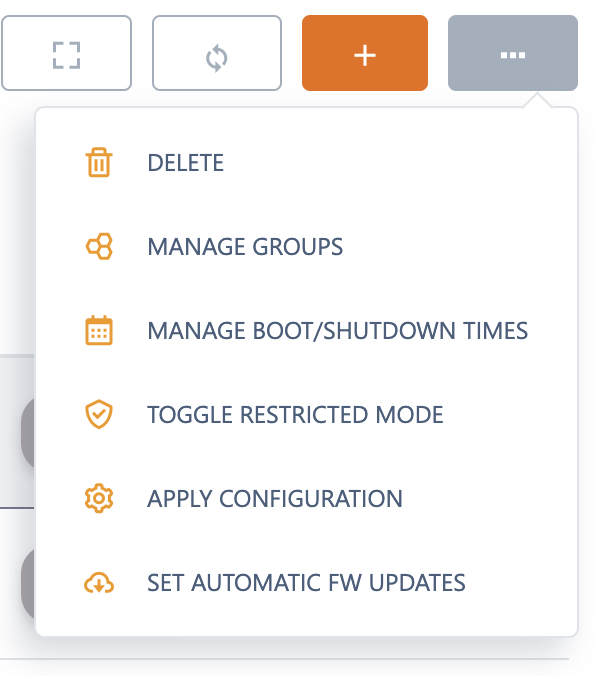This screenshot has height=676, width=594.
Task: Select the DELETE menu entry
Action: 306,163
